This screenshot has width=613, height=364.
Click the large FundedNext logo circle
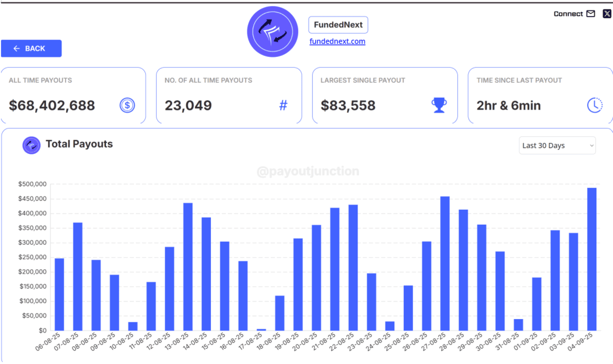(x=272, y=32)
